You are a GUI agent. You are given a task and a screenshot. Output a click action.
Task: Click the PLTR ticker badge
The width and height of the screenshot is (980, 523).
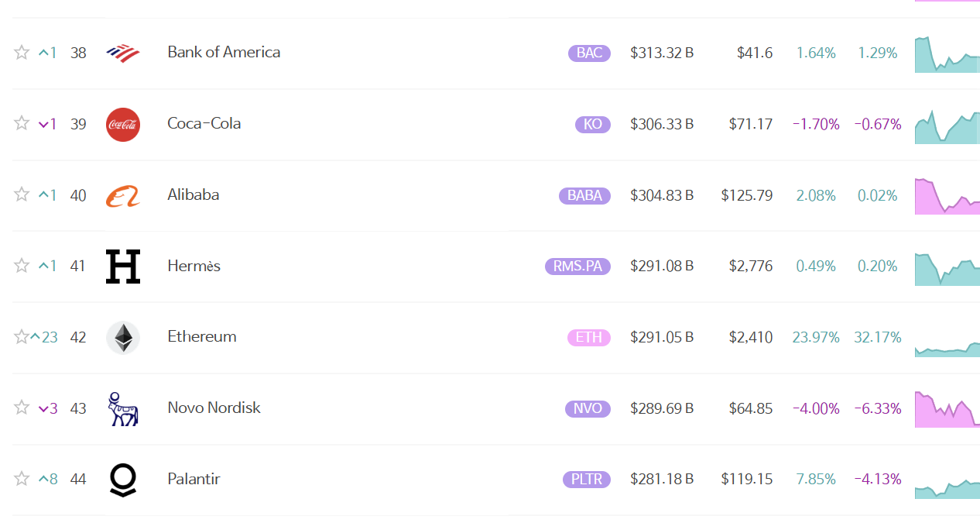click(586, 480)
